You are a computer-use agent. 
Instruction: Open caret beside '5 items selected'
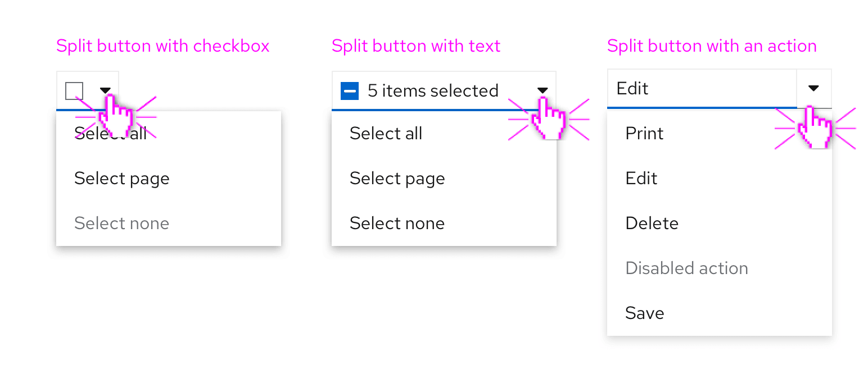[542, 90]
